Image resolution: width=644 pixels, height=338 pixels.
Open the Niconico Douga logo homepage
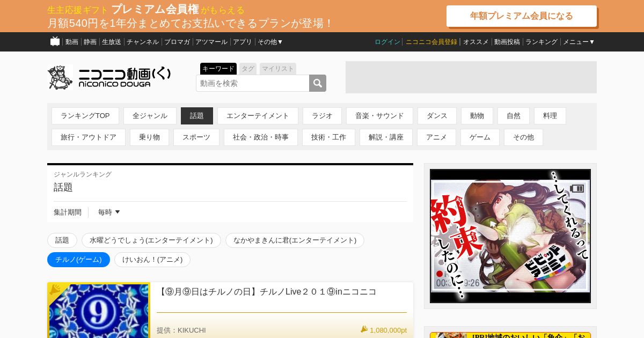[x=109, y=77]
